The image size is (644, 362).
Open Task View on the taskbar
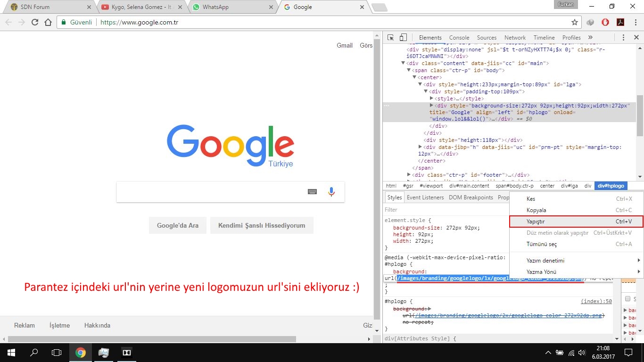point(57,352)
